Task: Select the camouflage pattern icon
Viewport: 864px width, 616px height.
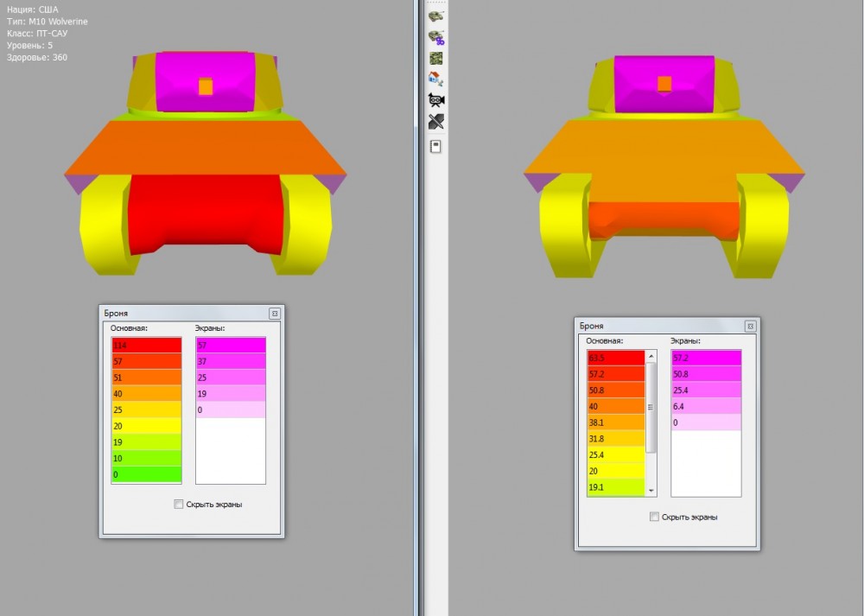Action: point(436,58)
